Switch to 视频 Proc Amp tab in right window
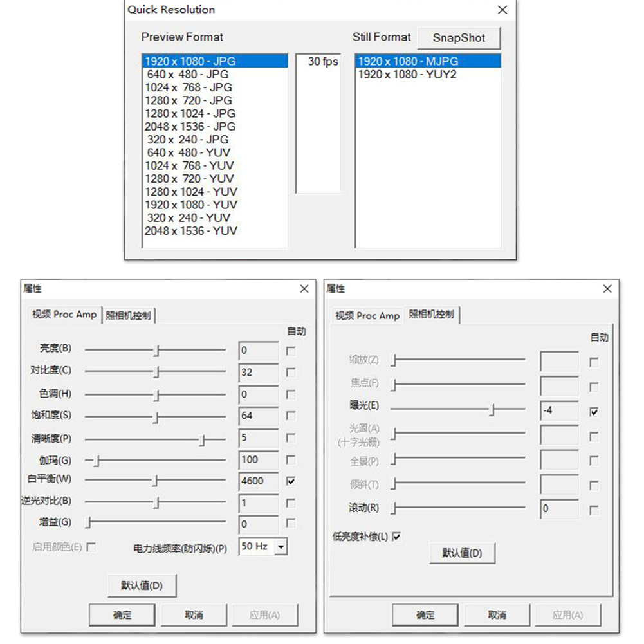The width and height of the screenshot is (644, 644). [x=367, y=315]
